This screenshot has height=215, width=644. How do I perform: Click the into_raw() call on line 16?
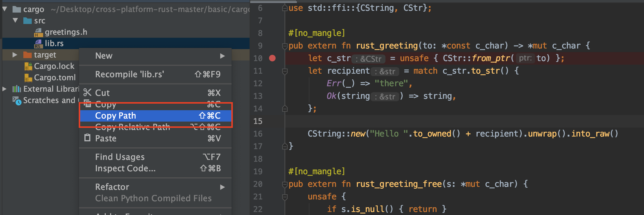595,134
